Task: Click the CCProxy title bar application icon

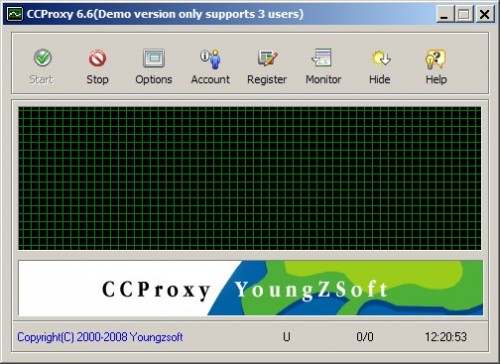Action: pyautogui.click(x=15, y=14)
